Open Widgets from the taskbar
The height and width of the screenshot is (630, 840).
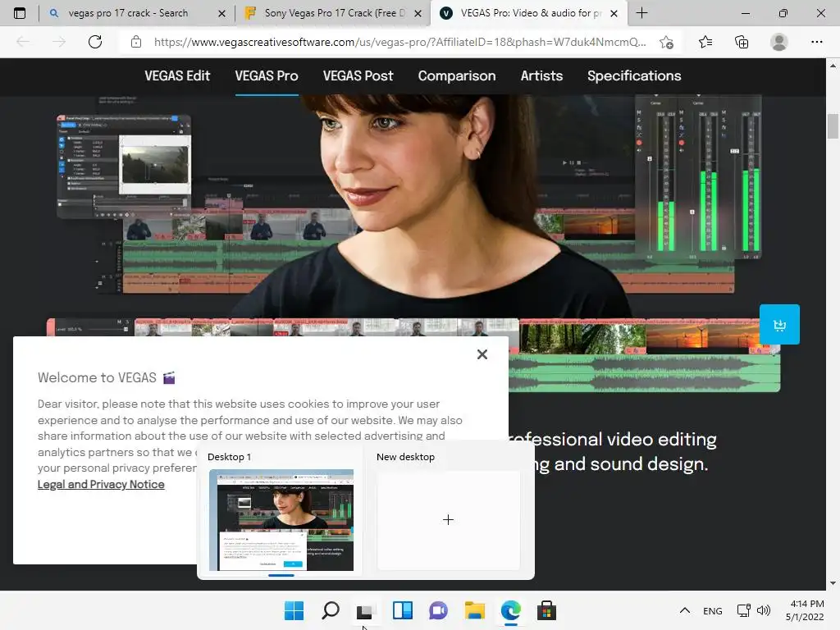click(x=402, y=610)
